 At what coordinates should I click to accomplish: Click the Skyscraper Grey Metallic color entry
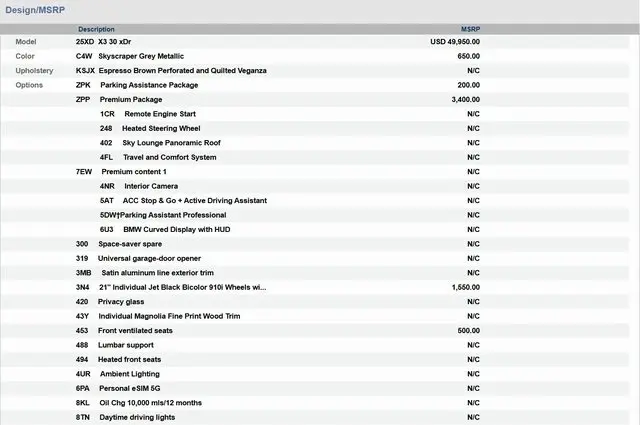point(141,56)
